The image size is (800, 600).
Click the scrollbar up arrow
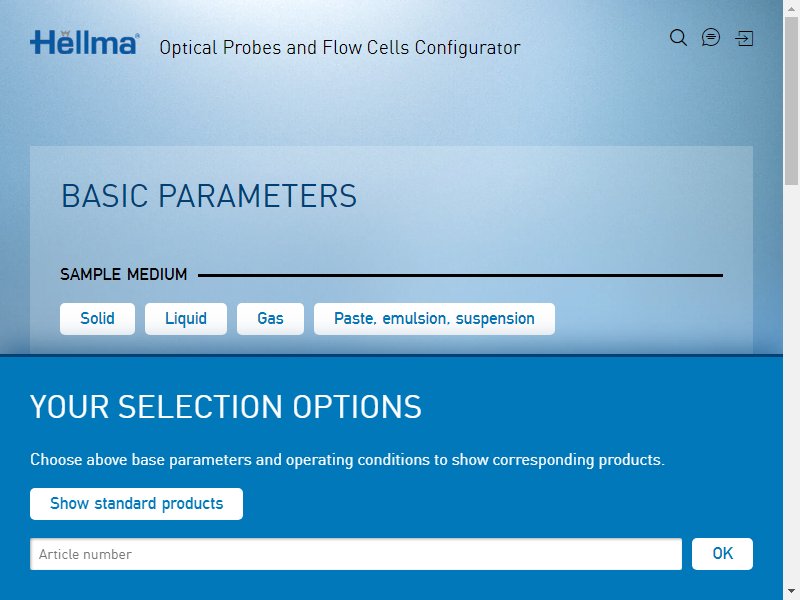click(x=791, y=6)
